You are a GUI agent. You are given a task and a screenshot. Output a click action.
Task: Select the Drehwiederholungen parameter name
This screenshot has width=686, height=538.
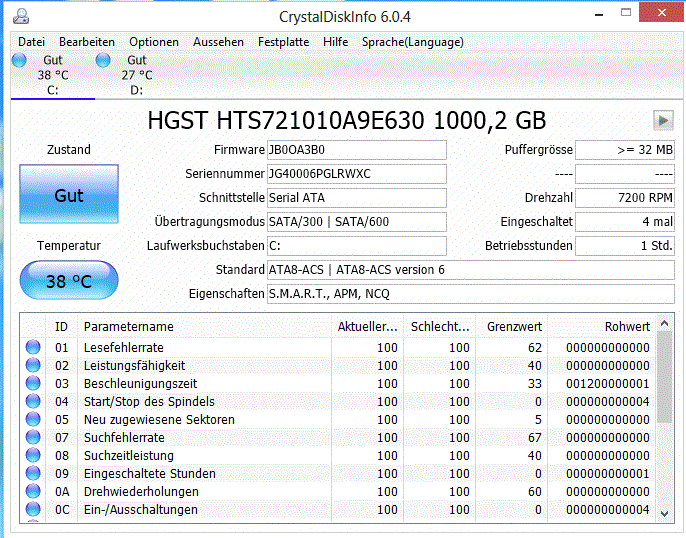coord(141,492)
